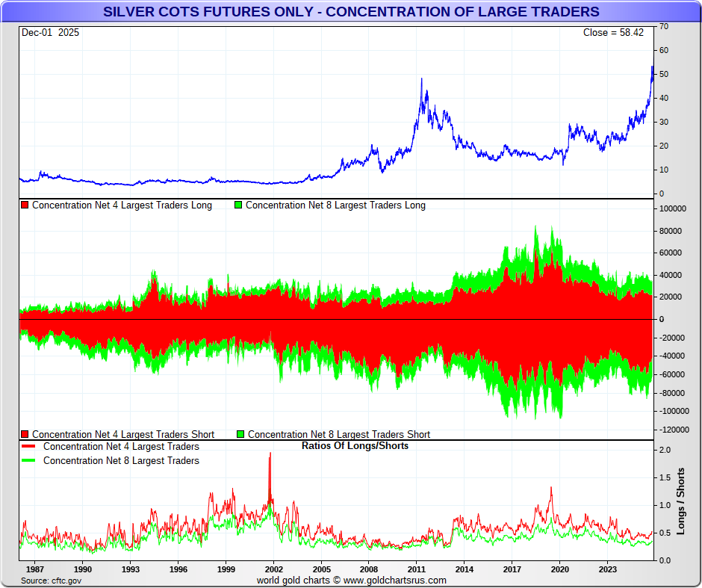Click the 2011 silver price peak
Image resolution: width=702 pixels, height=588 pixels.
pos(421,79)
